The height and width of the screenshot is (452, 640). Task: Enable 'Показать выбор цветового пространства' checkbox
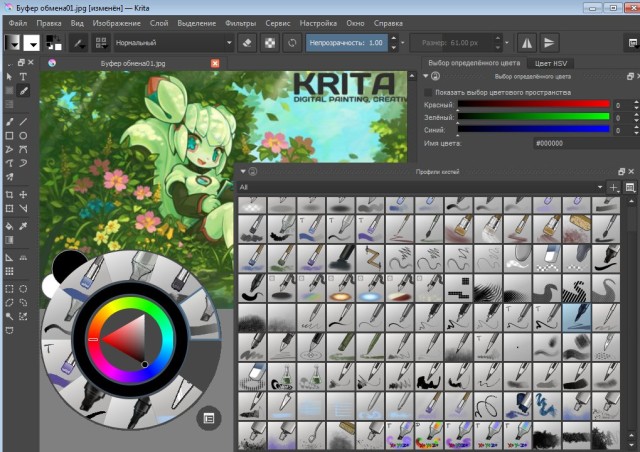coord(430,92)
